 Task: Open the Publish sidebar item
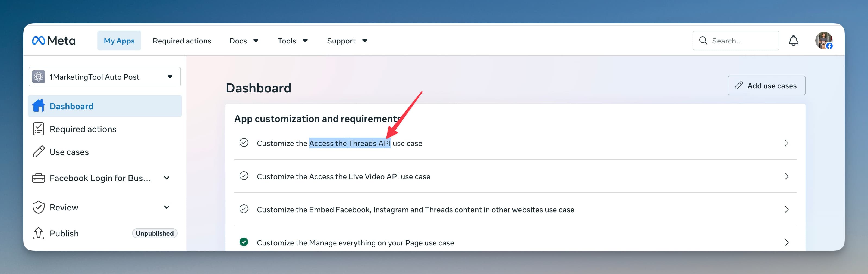pos(105,233)
